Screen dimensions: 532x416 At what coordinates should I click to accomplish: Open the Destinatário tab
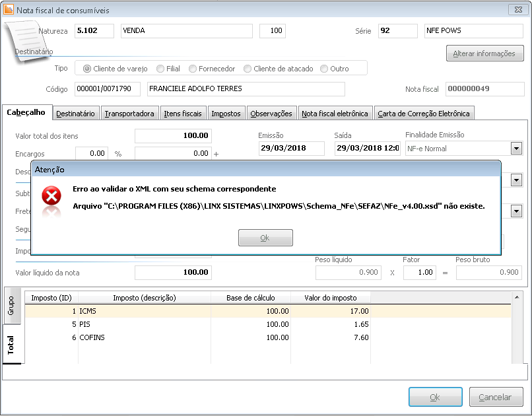click(75, 114)
